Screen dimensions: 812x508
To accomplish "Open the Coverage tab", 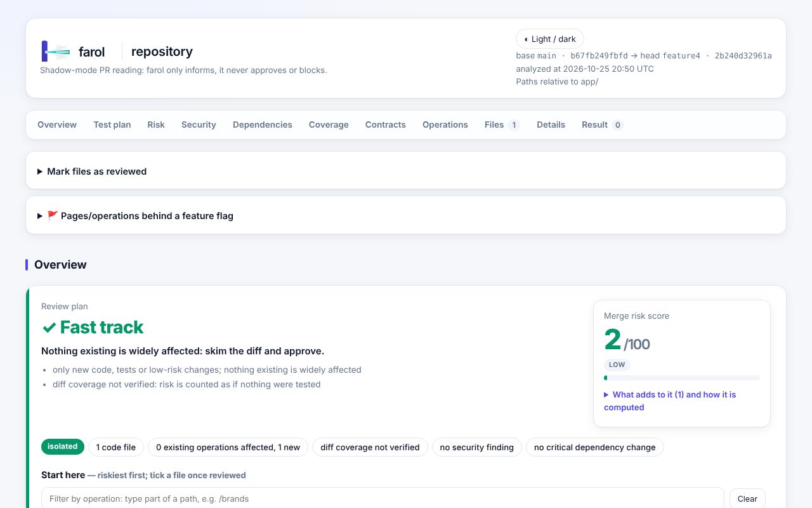I will coord(329,124).
